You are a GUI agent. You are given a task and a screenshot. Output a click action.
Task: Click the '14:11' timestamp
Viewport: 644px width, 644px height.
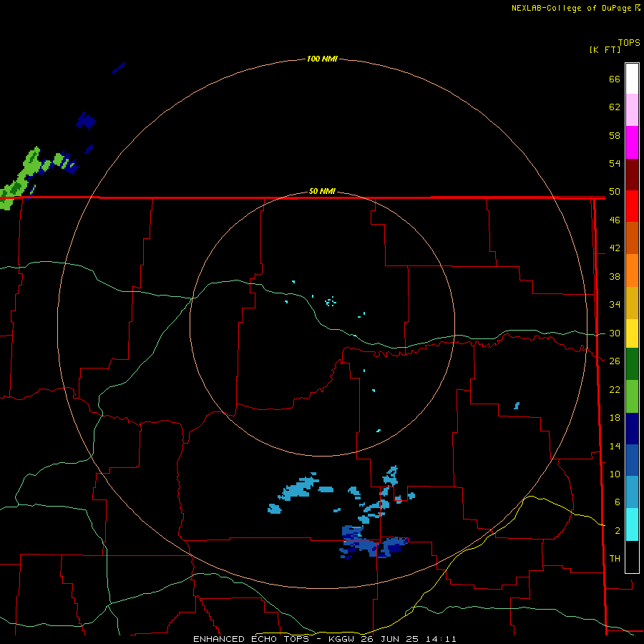click(441, 639)
